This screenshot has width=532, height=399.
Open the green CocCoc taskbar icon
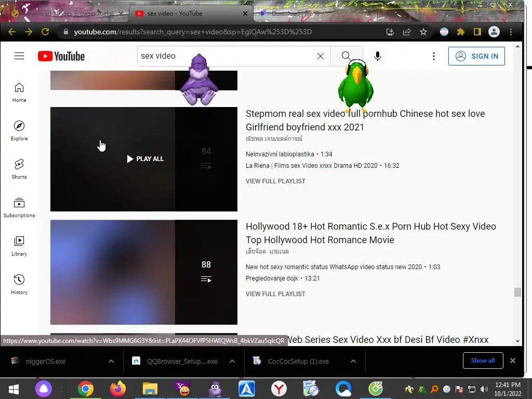[x=376, y=389]
